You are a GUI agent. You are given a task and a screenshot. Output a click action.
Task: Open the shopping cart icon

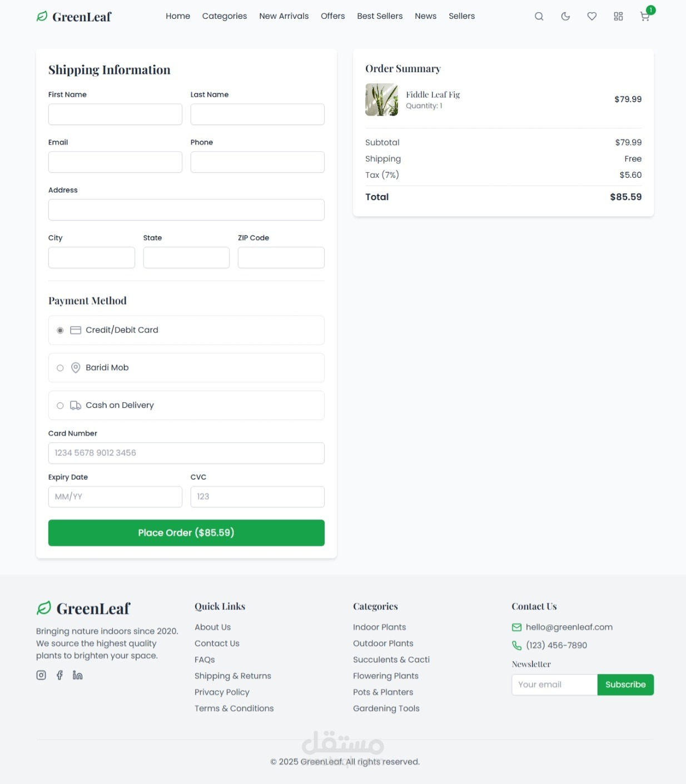(x=645, y=17)
